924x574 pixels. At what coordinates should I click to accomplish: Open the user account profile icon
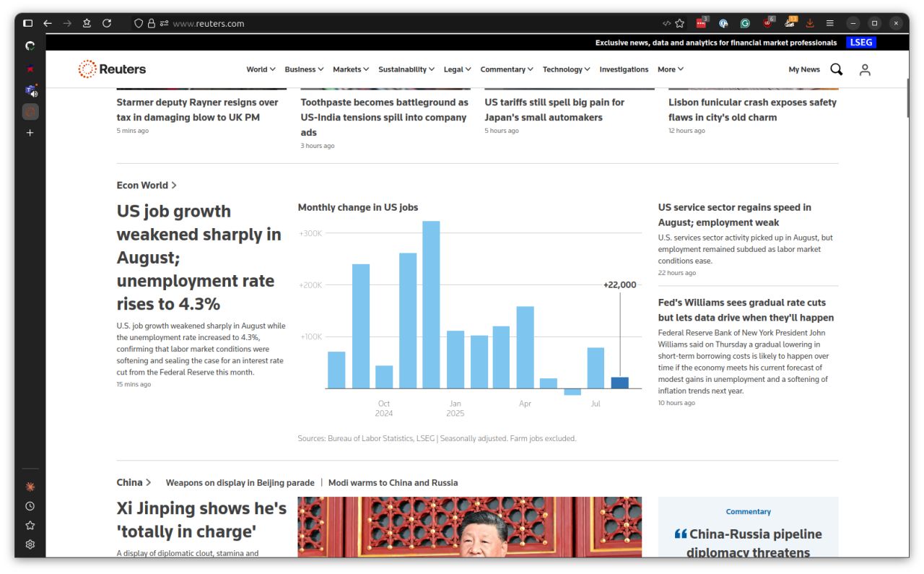pos(865,69)
